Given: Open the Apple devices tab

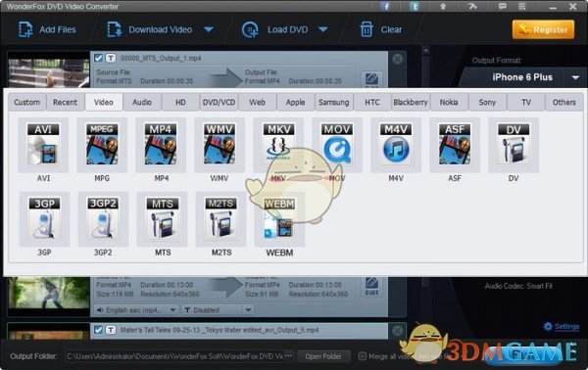Looking at the screenshot, I should [296, 102].
